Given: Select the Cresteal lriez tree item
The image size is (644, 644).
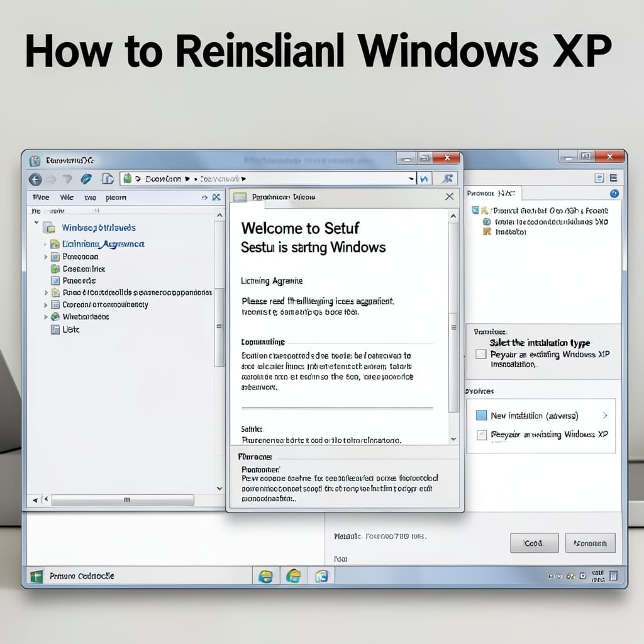Looking at the screenshot, I should [x=84, y=269].
